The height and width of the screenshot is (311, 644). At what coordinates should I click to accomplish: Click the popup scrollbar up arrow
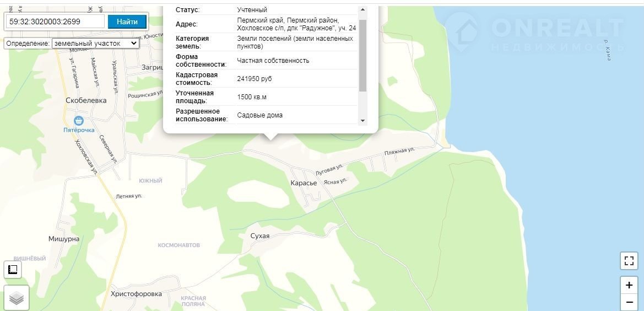click(362, 10)
